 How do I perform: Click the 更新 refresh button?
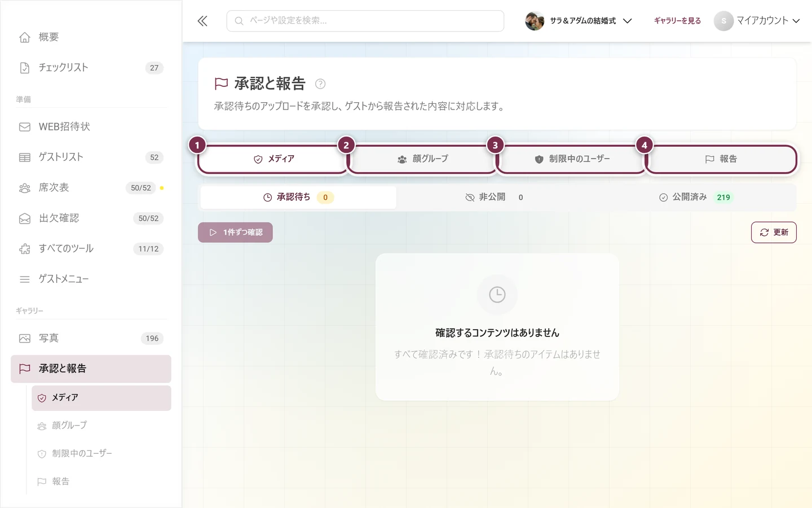click(x=774, y=233)
